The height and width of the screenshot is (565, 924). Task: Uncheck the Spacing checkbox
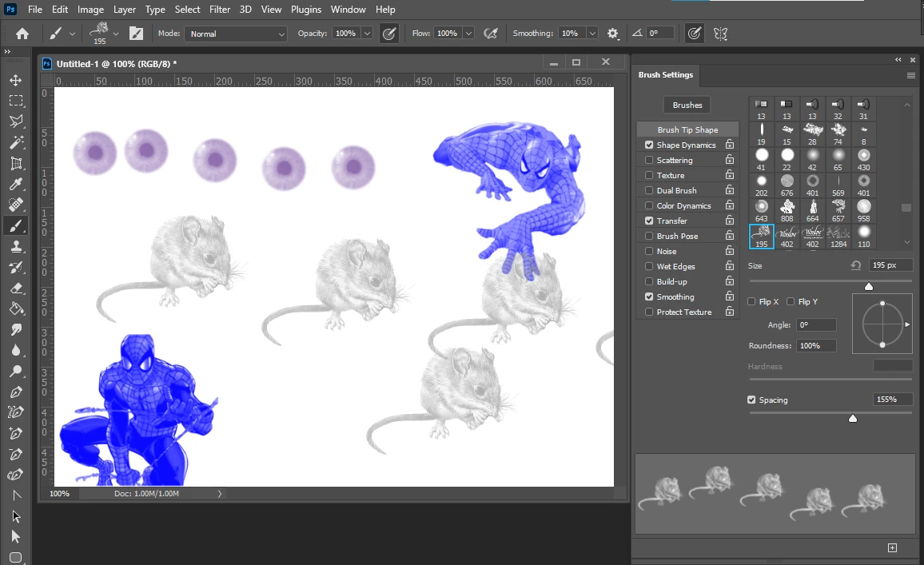(751, 400)
